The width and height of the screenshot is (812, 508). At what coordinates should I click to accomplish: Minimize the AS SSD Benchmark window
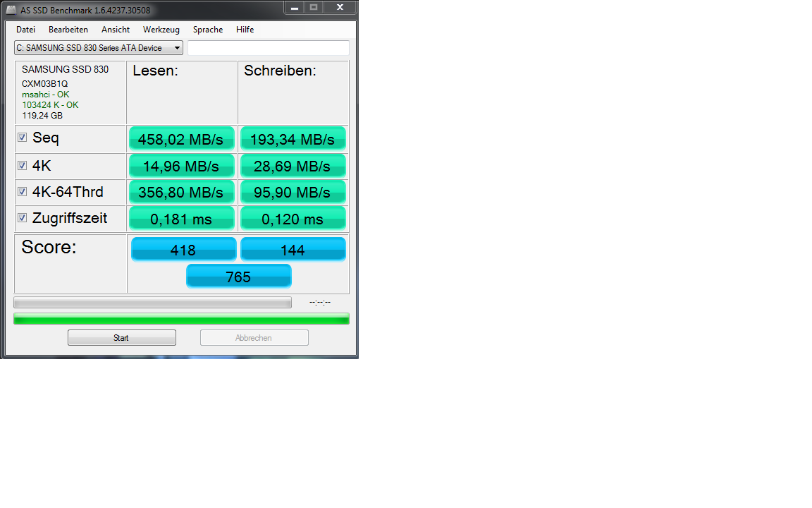coord(294,7)
